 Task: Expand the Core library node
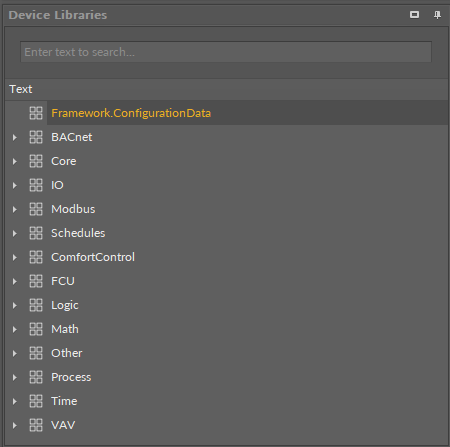click(x=15, y=161)
